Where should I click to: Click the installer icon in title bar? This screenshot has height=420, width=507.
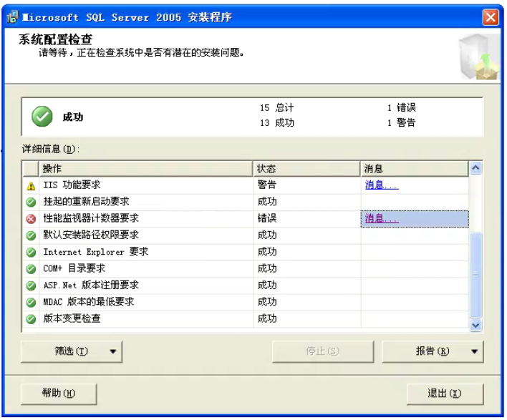(x=13, y=16)
